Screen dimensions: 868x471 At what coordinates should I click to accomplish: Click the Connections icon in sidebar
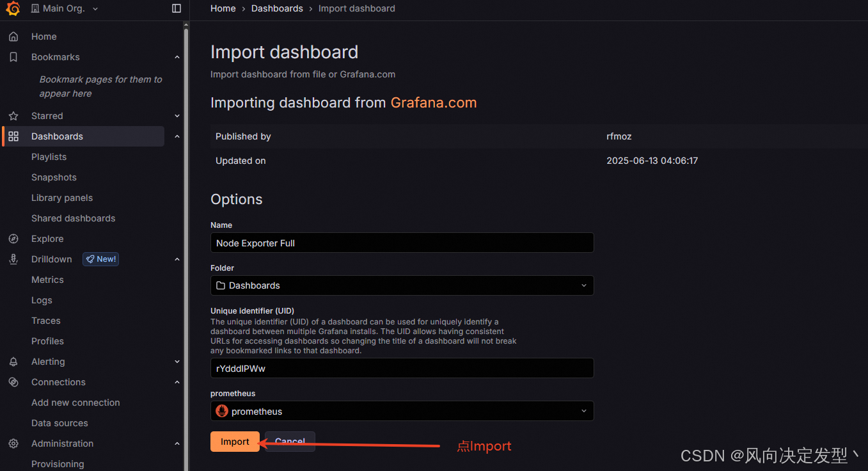pos(13,382)
